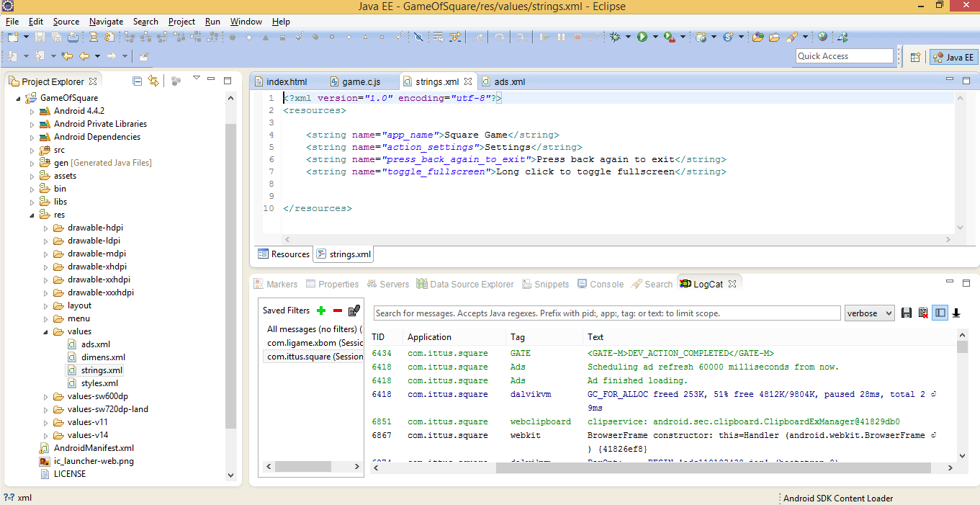Screen dimensions: 980x505
Task: Maximize the LogCat view pane
Action: (966, 283)
